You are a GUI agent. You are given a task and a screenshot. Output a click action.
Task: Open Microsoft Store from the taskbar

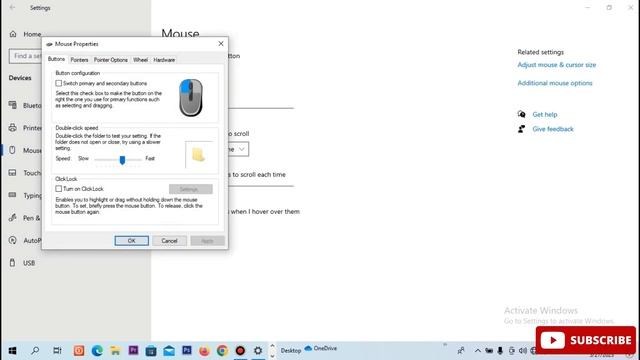pyautogui.click(x=151, y=351)
